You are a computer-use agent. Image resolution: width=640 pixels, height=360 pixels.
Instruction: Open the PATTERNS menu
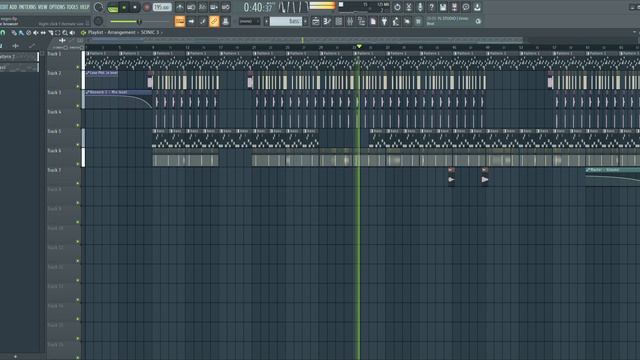point(27,7)
